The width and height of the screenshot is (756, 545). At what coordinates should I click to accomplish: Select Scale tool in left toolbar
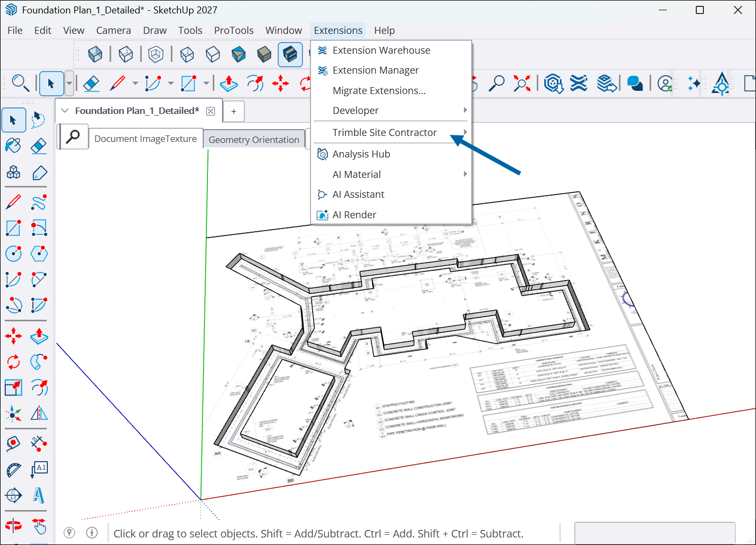coord(13,387)
